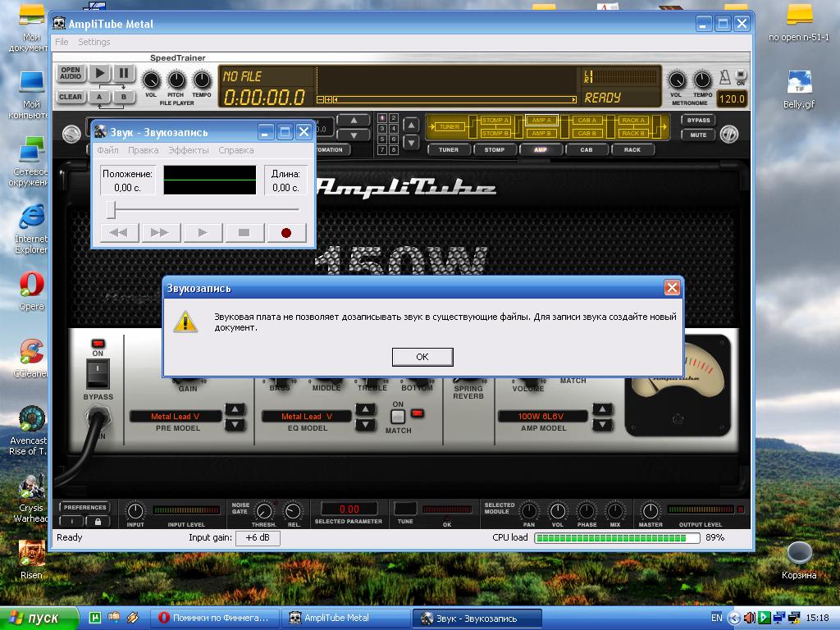The width and height of the screenshot is (840, 630).
Task: Open the Settings menu in AmpliTube
Action: 94,42
